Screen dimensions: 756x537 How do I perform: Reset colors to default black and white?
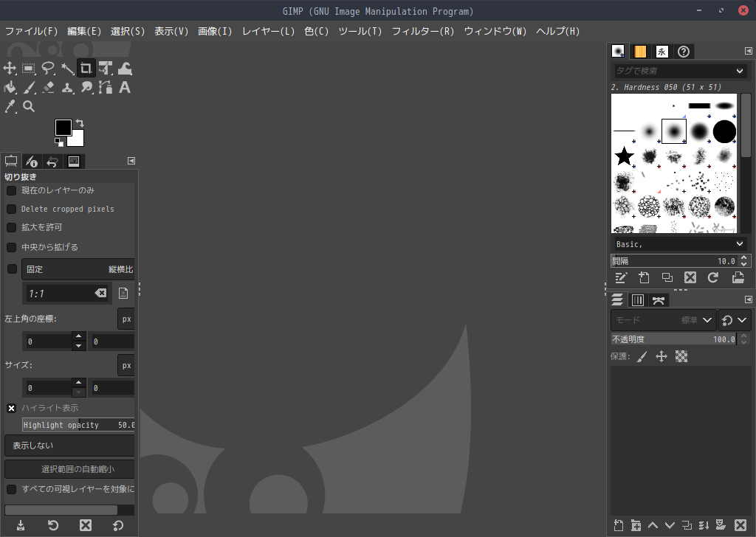[x=59, y=142]
